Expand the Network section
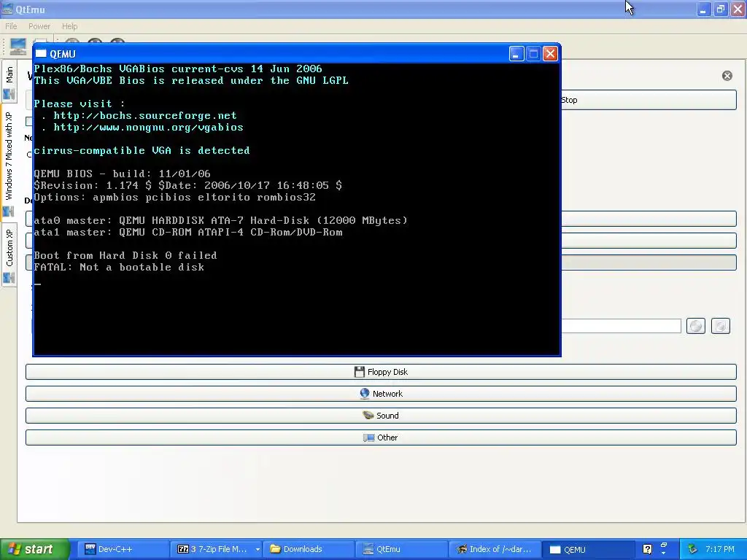Image resolution: width=747 pixels, height=560 pixels. tap(381, 394)
